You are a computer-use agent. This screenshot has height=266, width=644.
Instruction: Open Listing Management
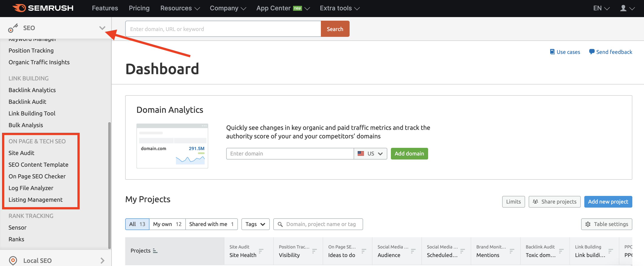[x=35, y=200]
